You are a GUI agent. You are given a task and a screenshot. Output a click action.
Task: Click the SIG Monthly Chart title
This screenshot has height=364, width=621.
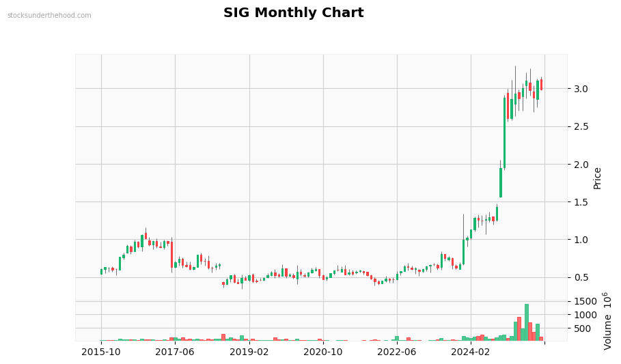[x=294, y=13]
